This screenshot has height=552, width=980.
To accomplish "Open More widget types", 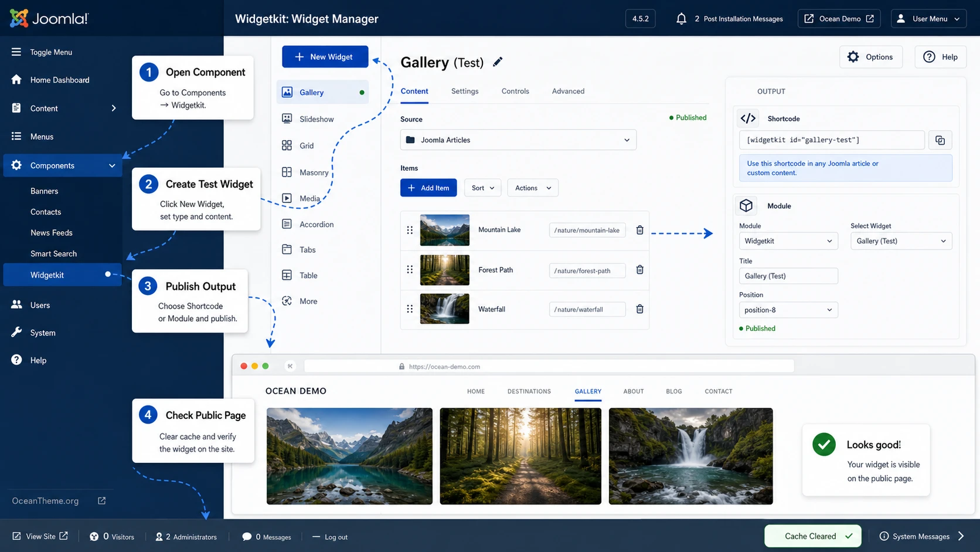I will pos(300,301).
